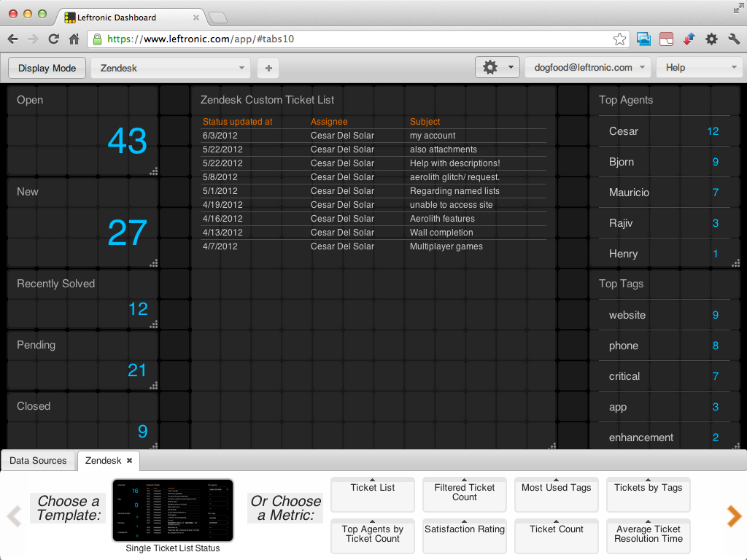Open the Help dropdown menu

click(x=699, y=68)
